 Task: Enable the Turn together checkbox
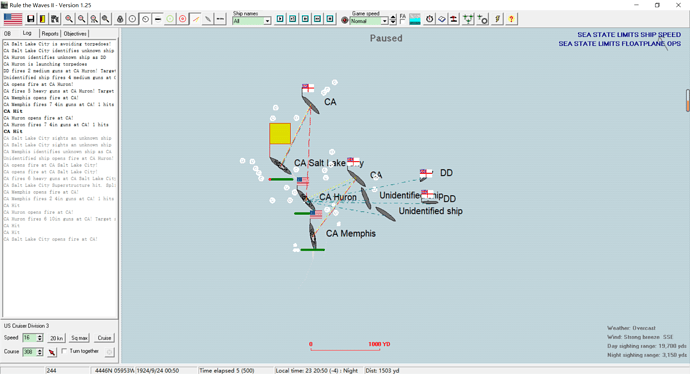point(64,351)
